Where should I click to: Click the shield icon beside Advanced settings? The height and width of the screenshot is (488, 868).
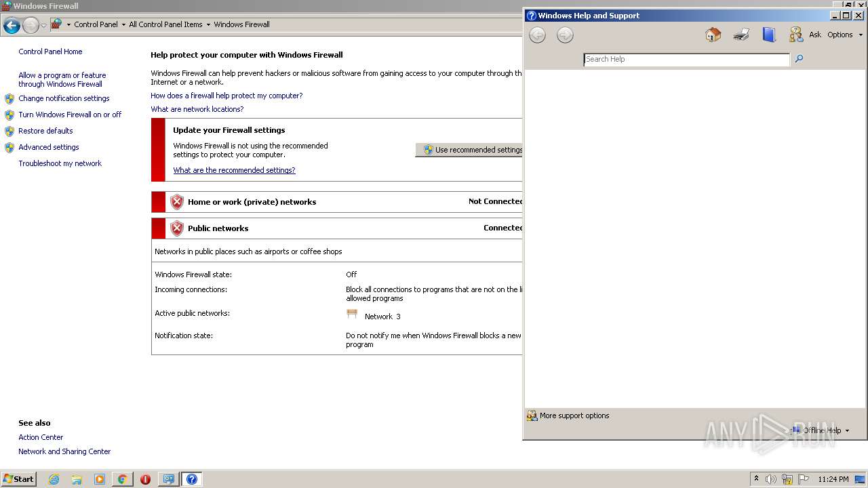point(9,147)
